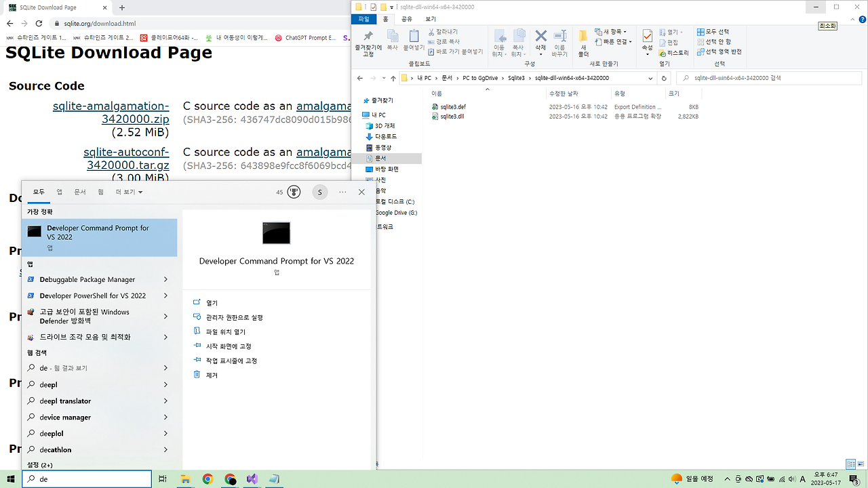
Task: Switch to 앱 search filter tab
Action: pos(59,192)
